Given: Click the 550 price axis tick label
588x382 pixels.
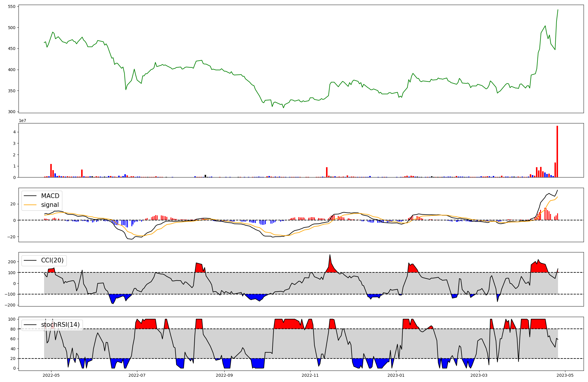Looking at the screenshot, I should point(12,6).
